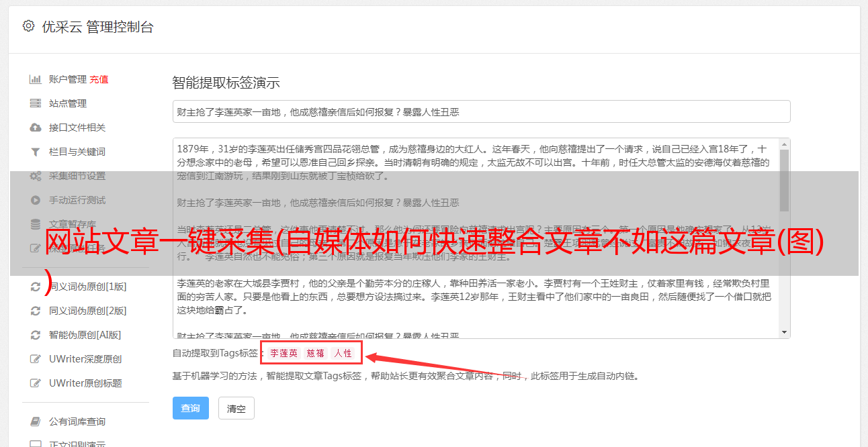Click into the article title input field
This screenshot has height=447, width=868.
481,111
